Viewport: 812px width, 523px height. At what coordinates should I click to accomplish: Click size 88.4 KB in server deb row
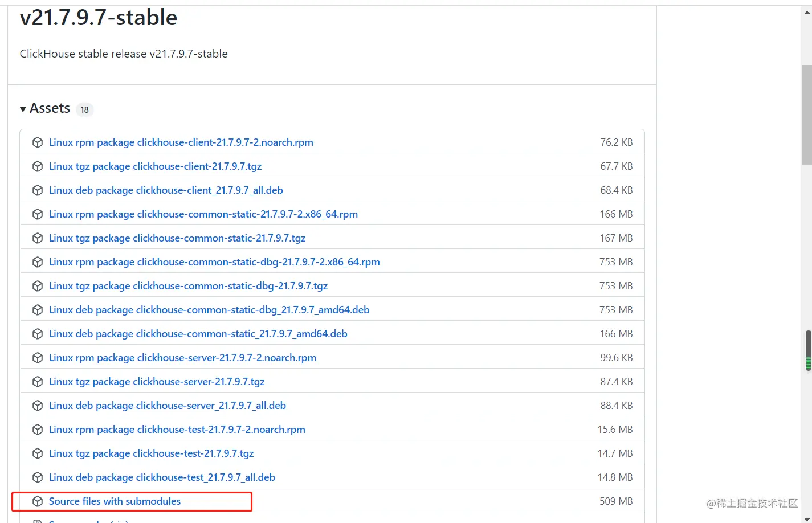click(616, 406)
